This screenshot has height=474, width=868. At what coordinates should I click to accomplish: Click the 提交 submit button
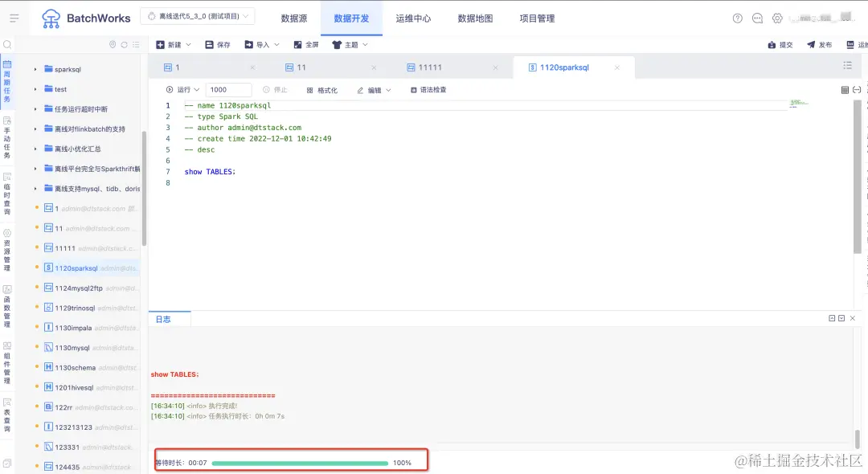(780, 45)
